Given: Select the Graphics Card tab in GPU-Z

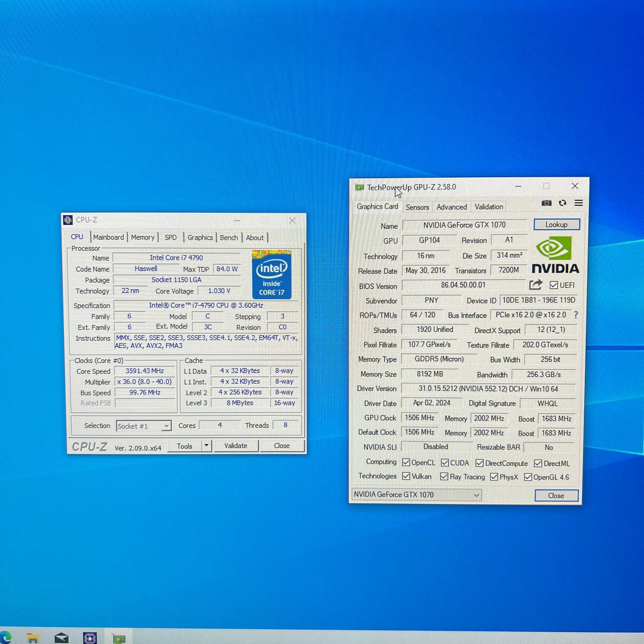Looking at the screenshot, I should 377,206.
